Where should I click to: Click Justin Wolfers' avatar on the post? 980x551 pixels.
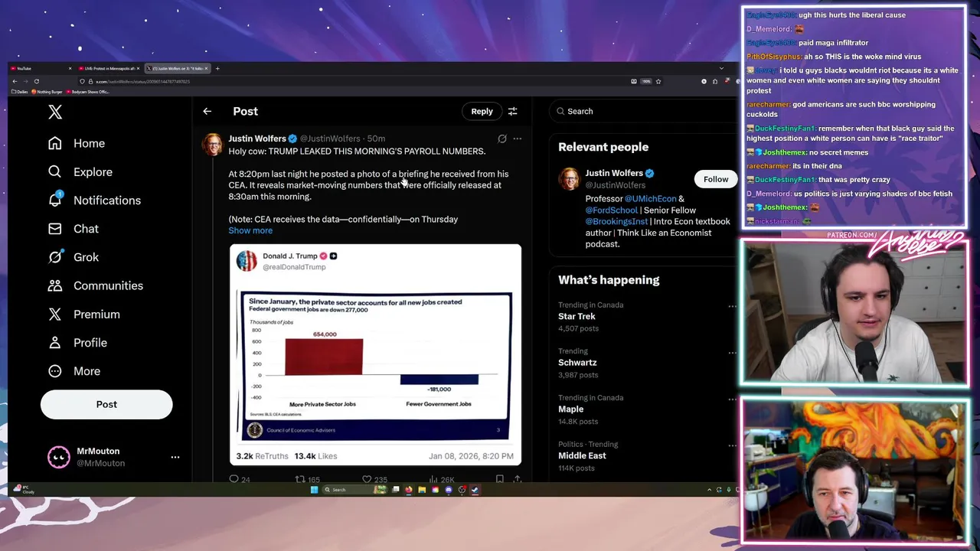(x=212, y=144)
